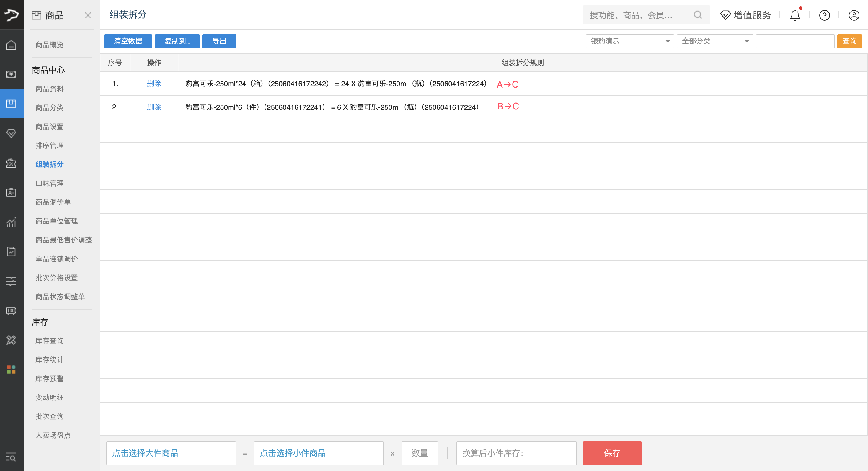Screen dimensions: 868x471
Task: Open the sliders settings icon in sidebar
Action: click(x=12, y=281)
